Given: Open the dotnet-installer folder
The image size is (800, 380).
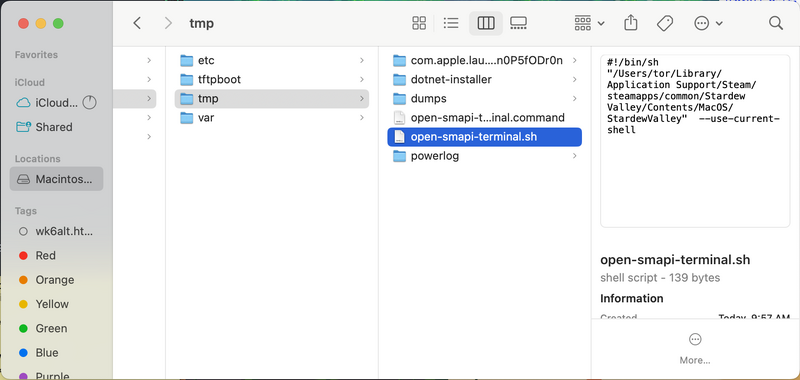Looking at the screenshot, I should tap(485, 80).
